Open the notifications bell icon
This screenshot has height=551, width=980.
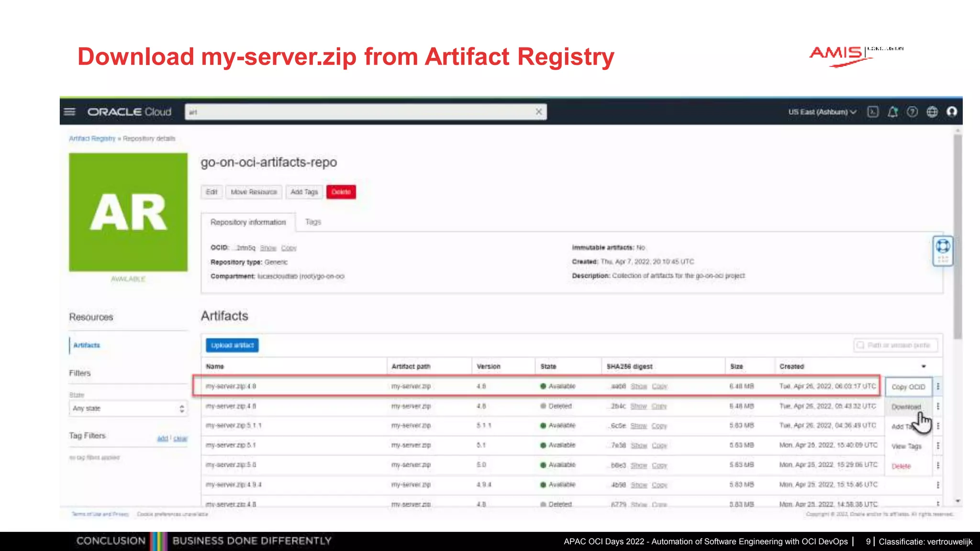(x=892, y=111)
